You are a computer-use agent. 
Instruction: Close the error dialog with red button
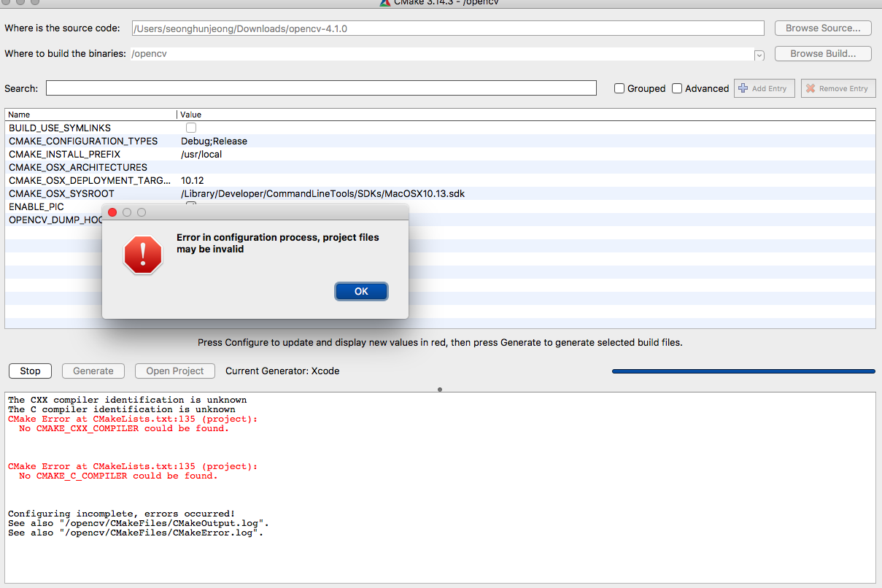112,212
